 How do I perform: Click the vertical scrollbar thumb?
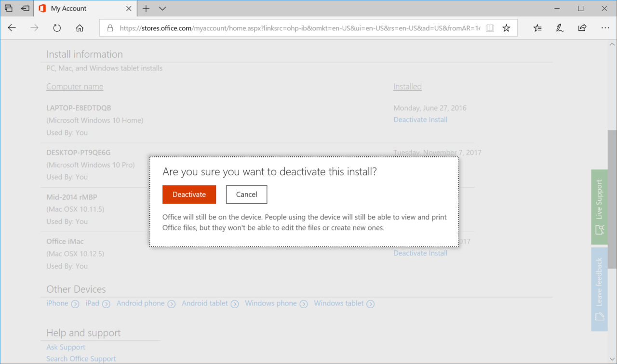612,199
